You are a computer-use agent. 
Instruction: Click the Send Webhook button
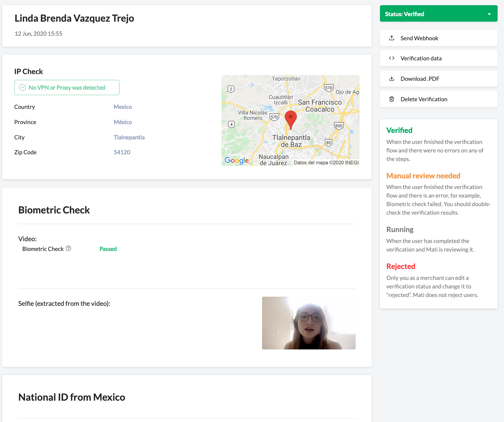pyautogui.click(x=438, y=38)
